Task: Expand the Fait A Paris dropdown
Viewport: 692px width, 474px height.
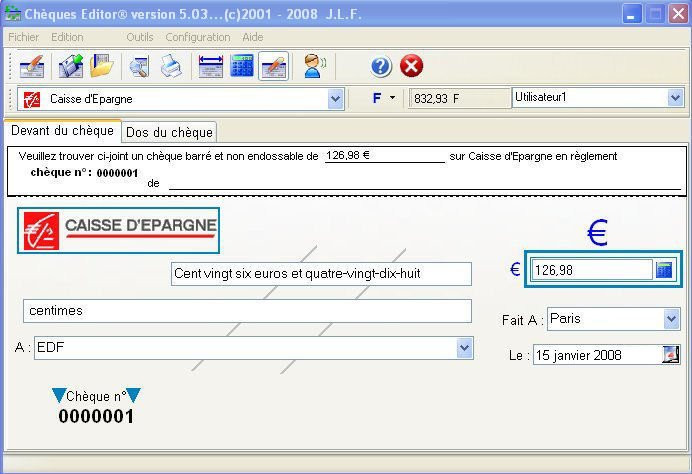Action: [x=671, y=319]
